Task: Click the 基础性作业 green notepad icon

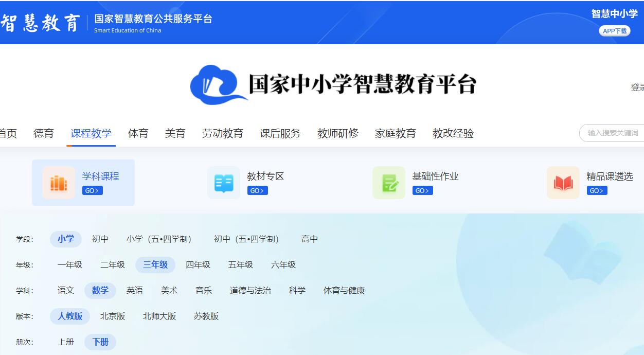Action: [x=389, y=183]
